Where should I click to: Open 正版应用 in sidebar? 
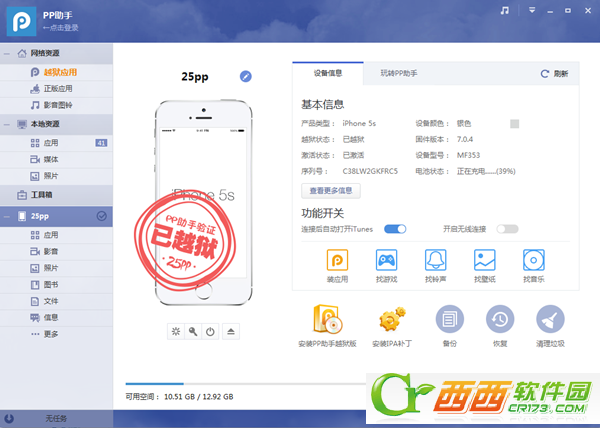58,89
